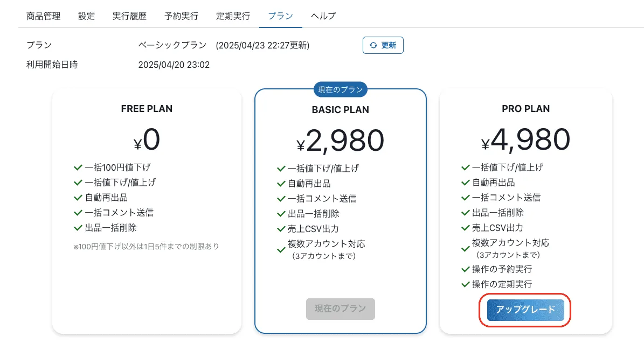Click the active プラン tab
The image size is (644, 350).
(x=280, y=16)
